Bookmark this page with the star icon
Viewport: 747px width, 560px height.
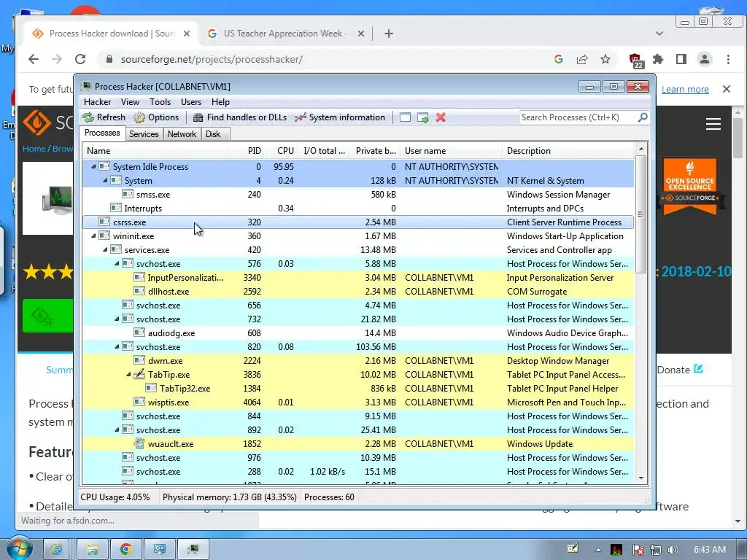click(x=605, y=59)
